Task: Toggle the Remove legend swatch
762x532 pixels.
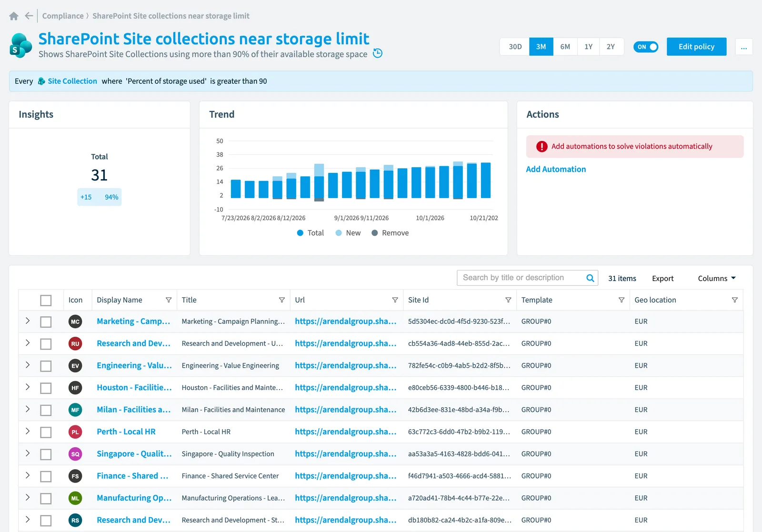Action: 375,233
